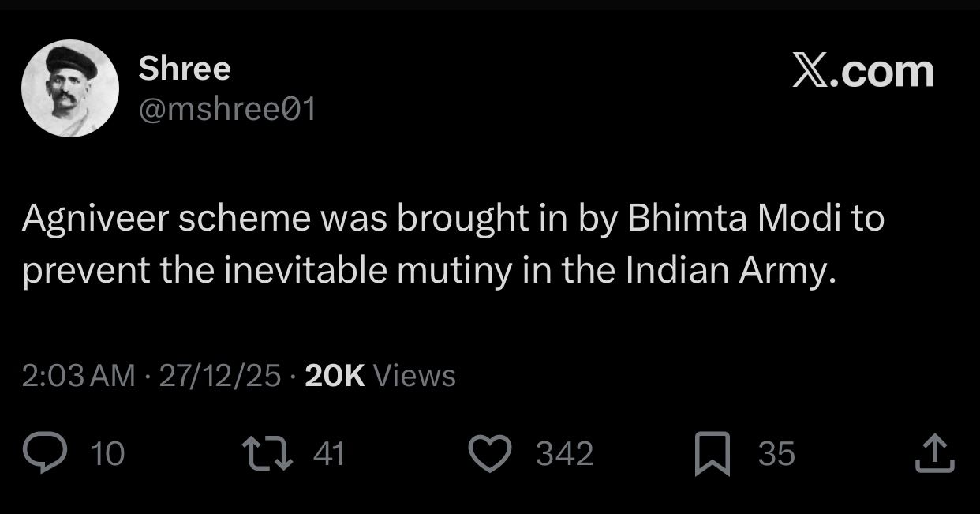
Task: Repost this tweet using the retweet icon
Action: coord(267,454)
